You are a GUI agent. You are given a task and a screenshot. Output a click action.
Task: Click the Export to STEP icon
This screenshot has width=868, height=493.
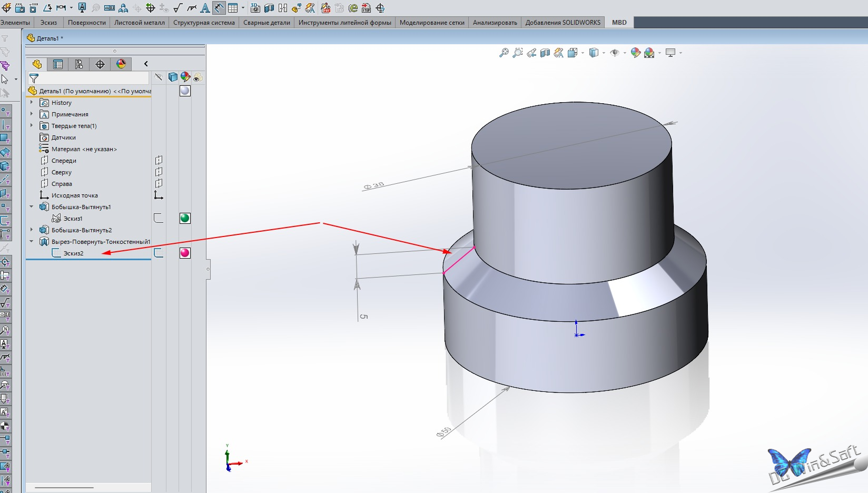367,8
